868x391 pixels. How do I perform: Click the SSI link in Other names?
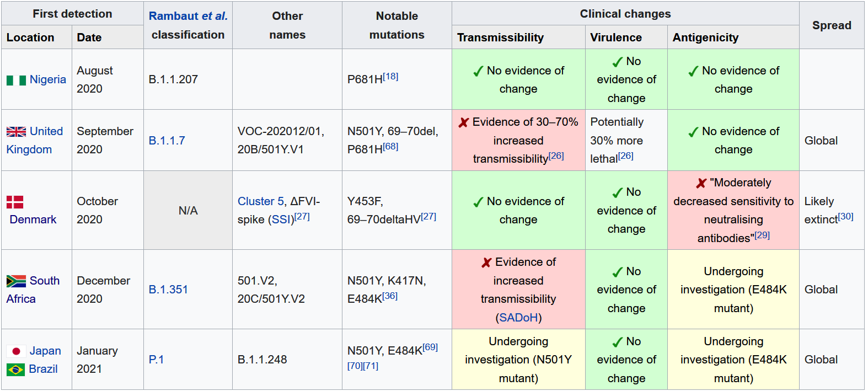(x=281, y=219)
